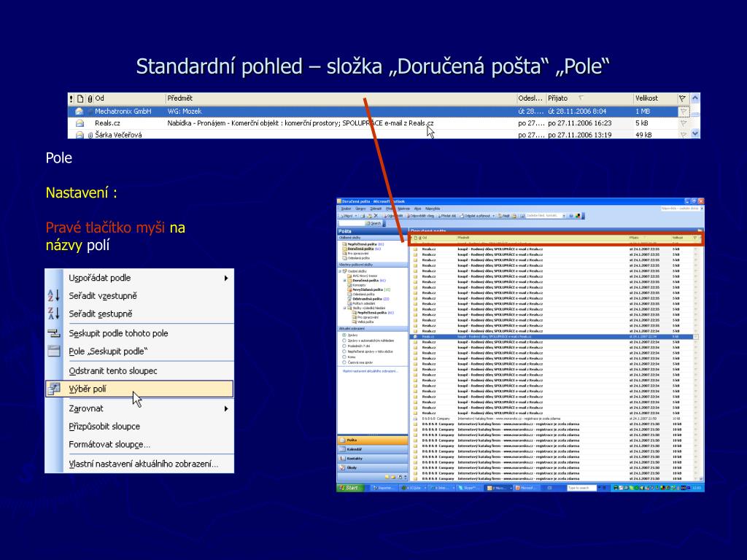Screen dimensions: 747x560
Task: Select 'Seřadit sestupně' menu entry
Action: 139,314
